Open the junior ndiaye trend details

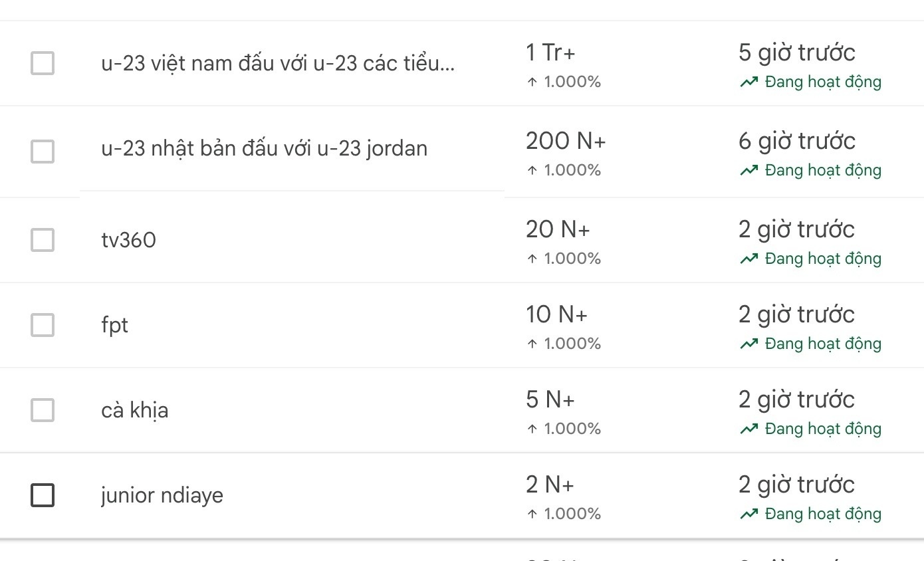click(162, 495)
